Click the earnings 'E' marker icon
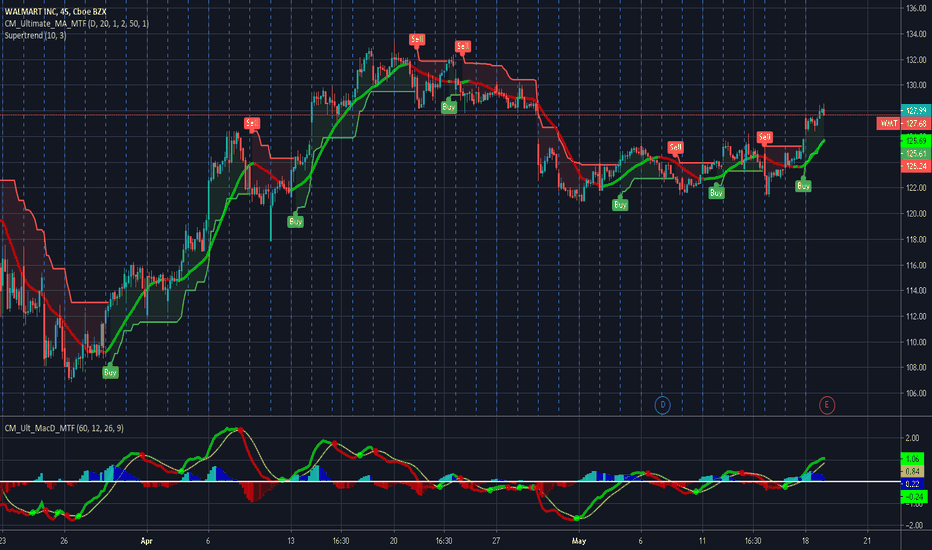This screenshot has width=932, height=550. click(826, 405)
